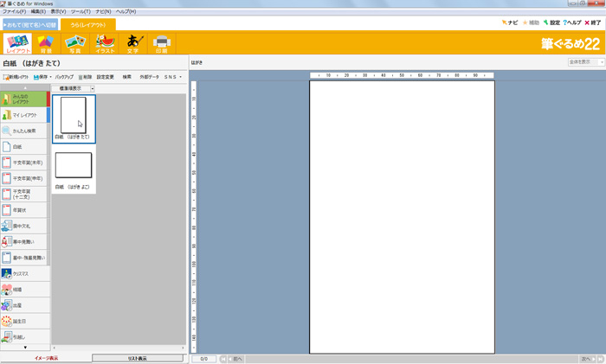This screenshot has width=606, height=364.
Task: Open ナビ (Navi) from the top-right bar
Action: (x=509, y=22)
